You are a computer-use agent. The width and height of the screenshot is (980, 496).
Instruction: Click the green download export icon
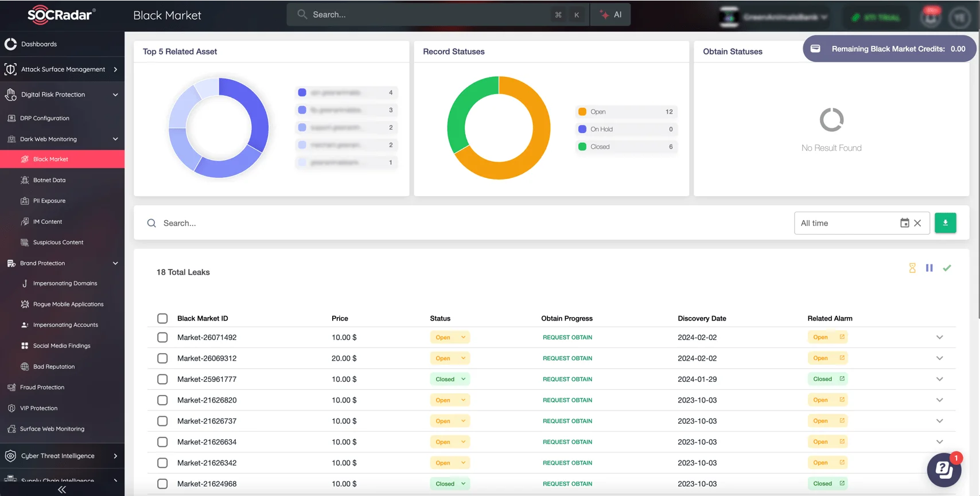point(945,223)
